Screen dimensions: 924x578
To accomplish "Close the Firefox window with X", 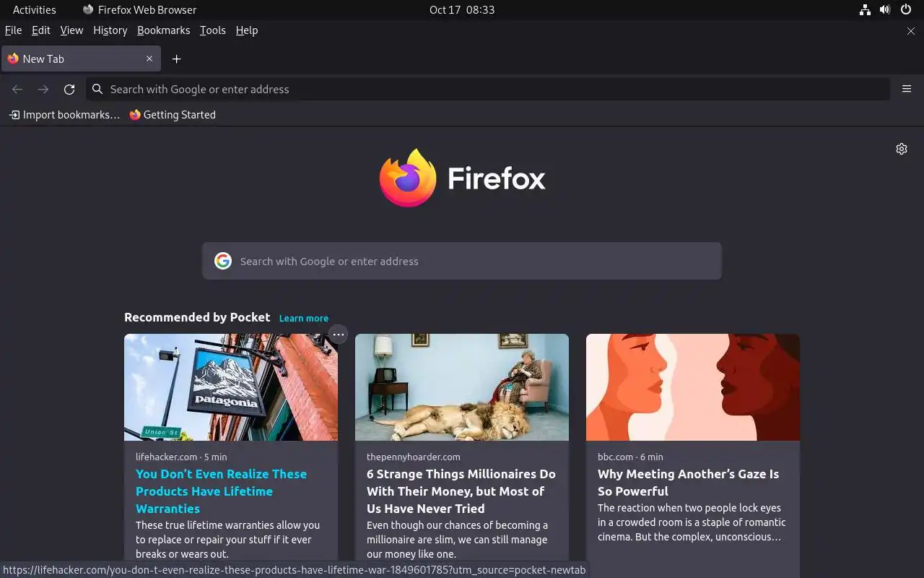I will 911,31.
